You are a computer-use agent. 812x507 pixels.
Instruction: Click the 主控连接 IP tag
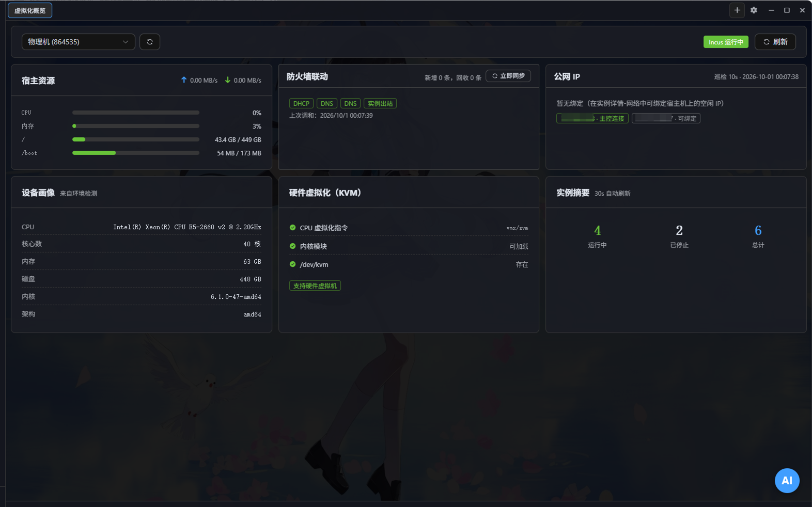click(592, 118)
